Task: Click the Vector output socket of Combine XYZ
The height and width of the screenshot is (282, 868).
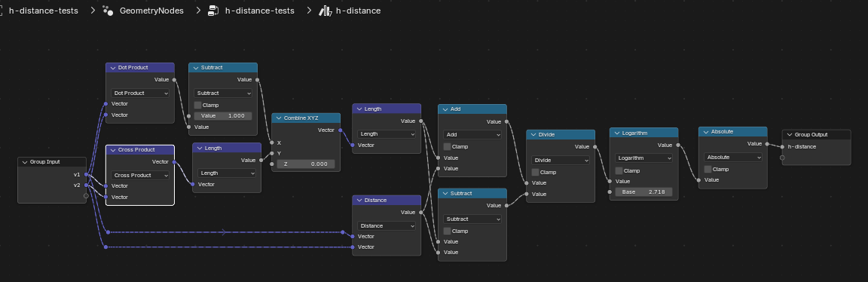Action: coord(341,130)
